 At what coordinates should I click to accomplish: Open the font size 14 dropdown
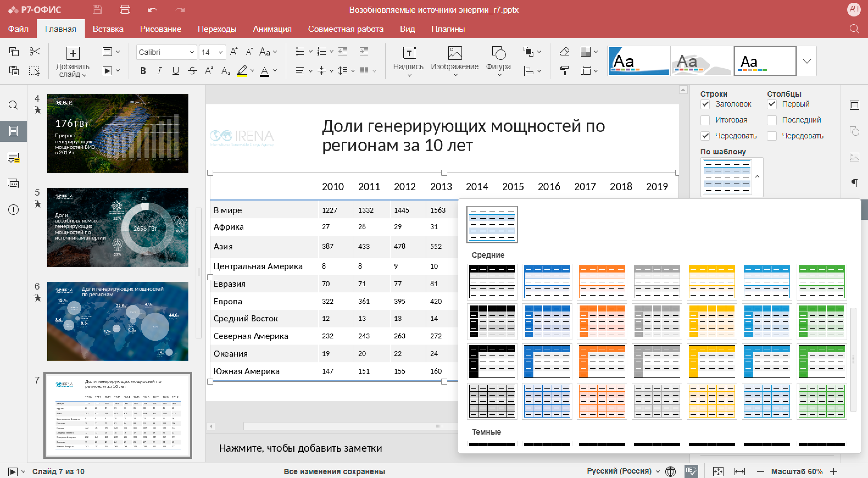[220, 52]
